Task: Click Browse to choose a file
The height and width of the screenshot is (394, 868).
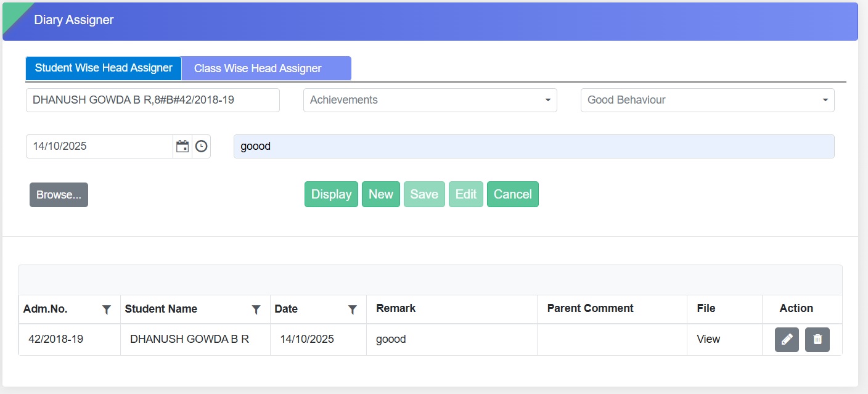Action: pyautogui.click(x=59, y=195)
